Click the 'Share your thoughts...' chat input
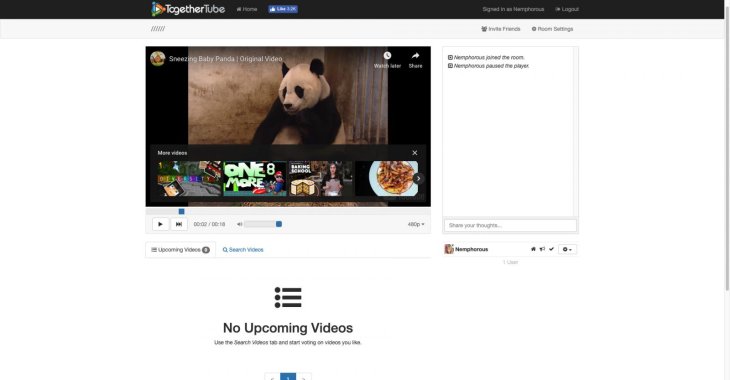Image resolution: width=730 pixels, height=380 pixels. click(x=510, y=225)
